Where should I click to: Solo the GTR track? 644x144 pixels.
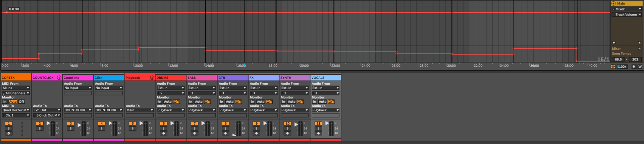tap(225, 129)
